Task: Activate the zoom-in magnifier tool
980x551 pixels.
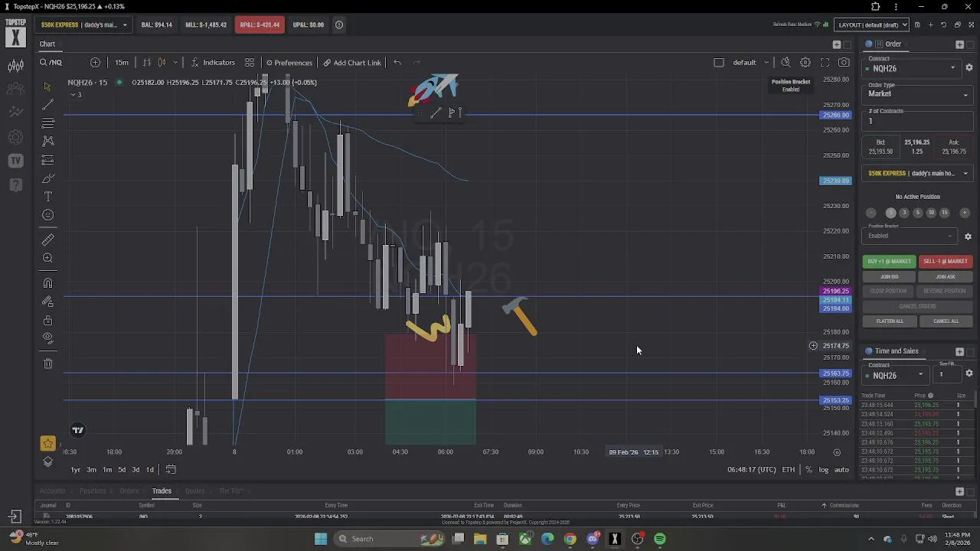Action: click(47, 259)
